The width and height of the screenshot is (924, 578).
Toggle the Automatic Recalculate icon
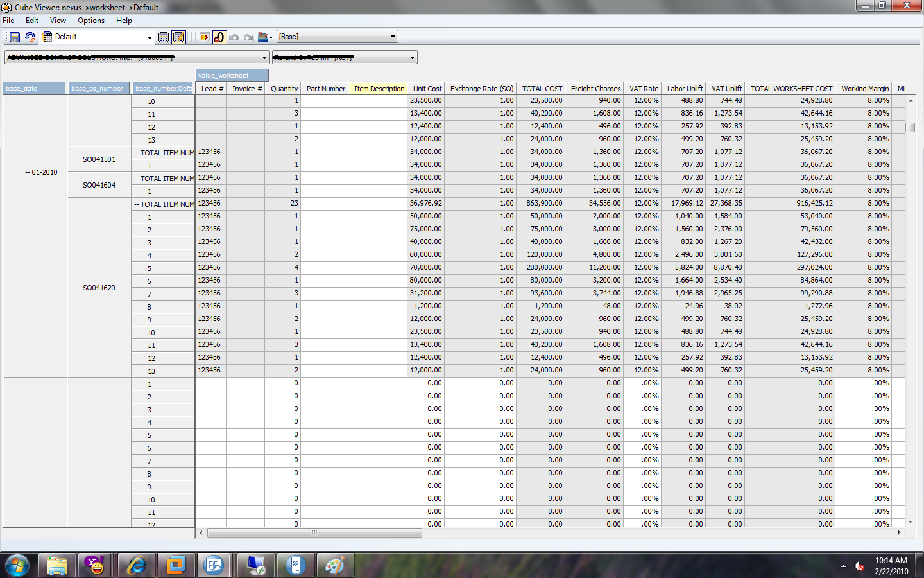tap(179, 37)
